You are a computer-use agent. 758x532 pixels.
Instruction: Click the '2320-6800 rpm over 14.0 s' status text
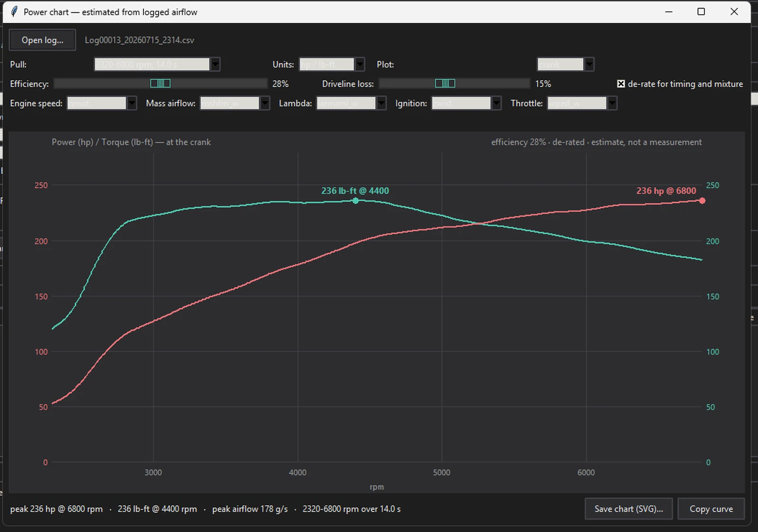[x=352, y=509]
